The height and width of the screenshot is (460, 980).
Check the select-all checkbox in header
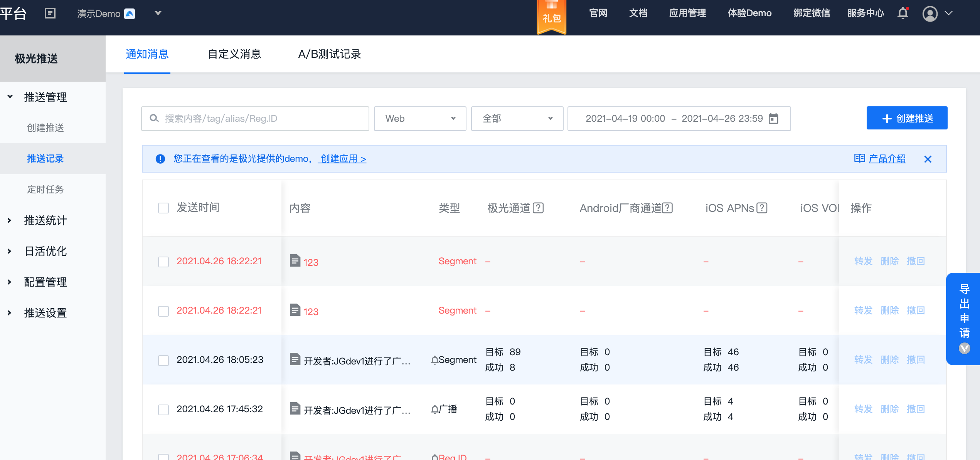point(163,208)
